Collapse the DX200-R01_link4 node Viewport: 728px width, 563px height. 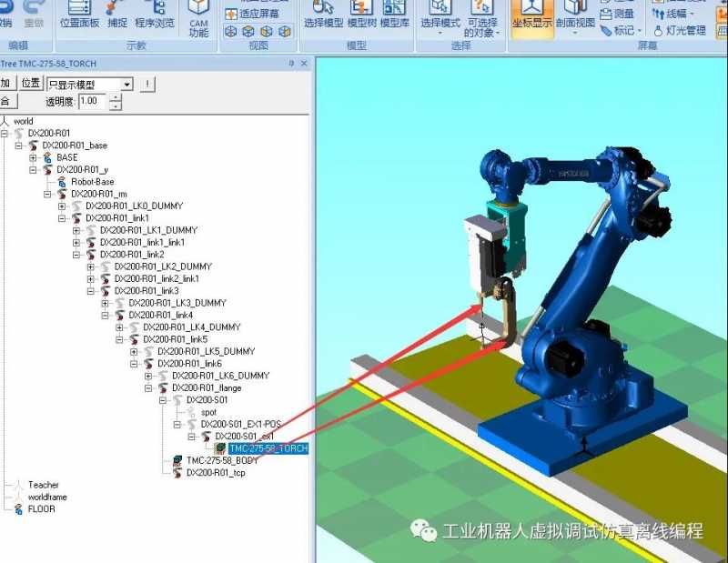coord(105,315)
